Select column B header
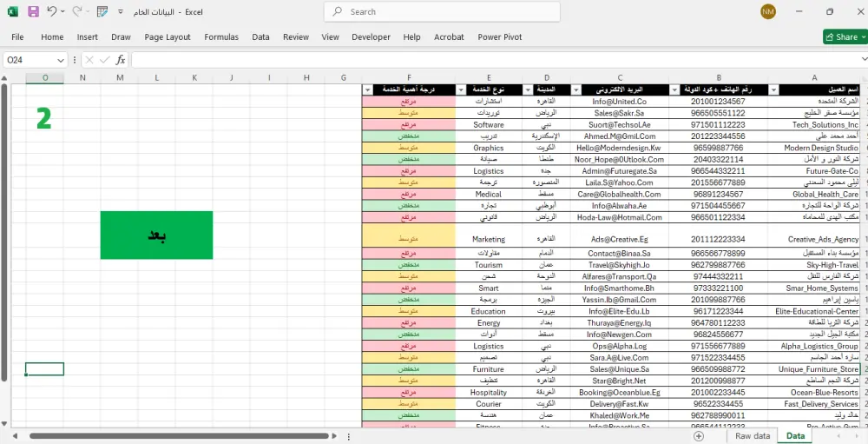 719,78
